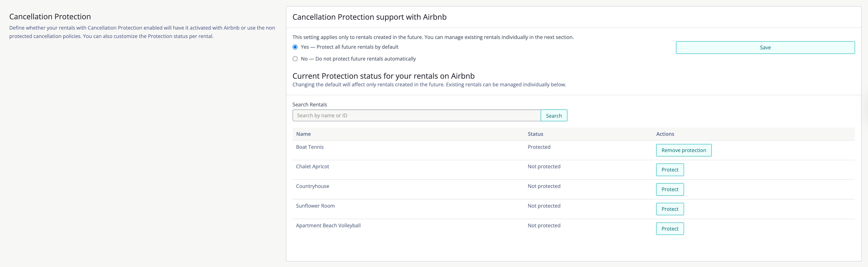
Task: Protect the Chalet Apricot rental
Action: [670, 170]
